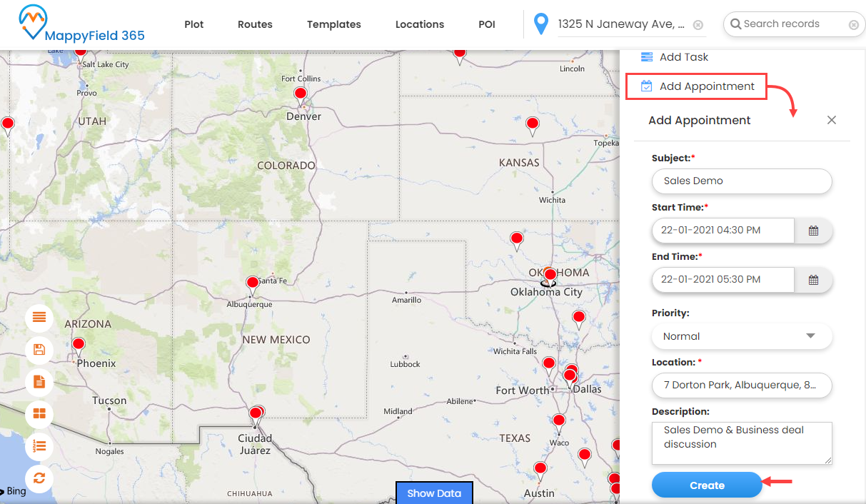Open the Start Time calendar picker
Screen dimensions: 866x504
(813, 231)
